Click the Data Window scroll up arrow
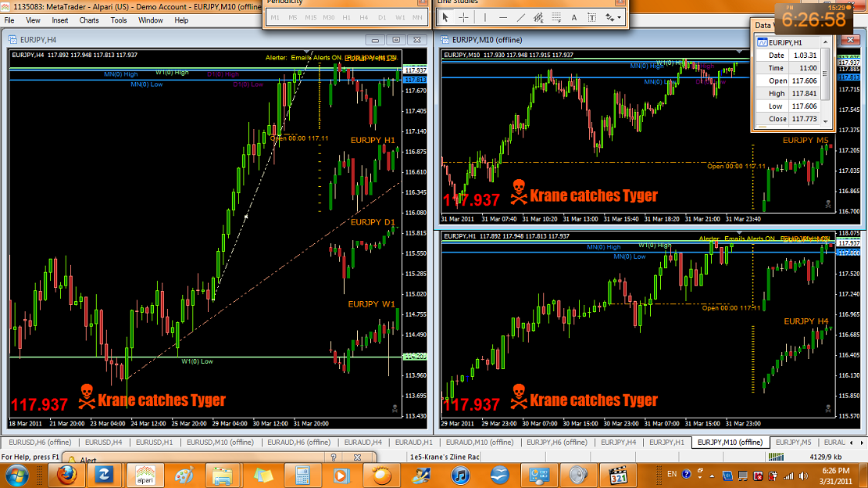The width and height of the screenshot is (868, 488). (825, 42)
